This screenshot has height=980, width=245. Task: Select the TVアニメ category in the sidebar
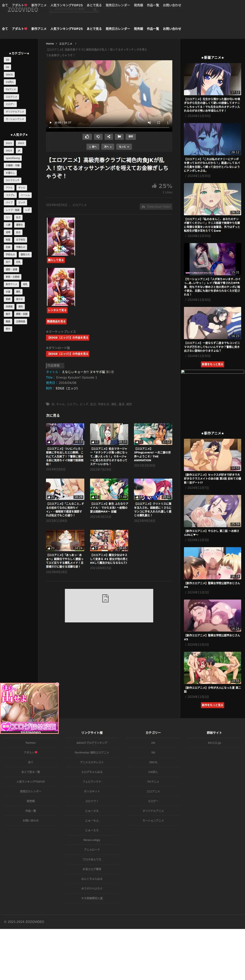pyautogui.click(x=11, y=89)
